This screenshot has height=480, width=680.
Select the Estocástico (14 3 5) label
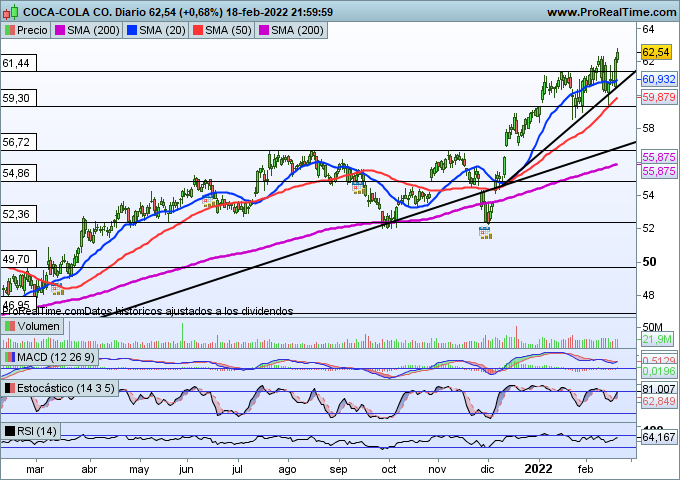65,388
